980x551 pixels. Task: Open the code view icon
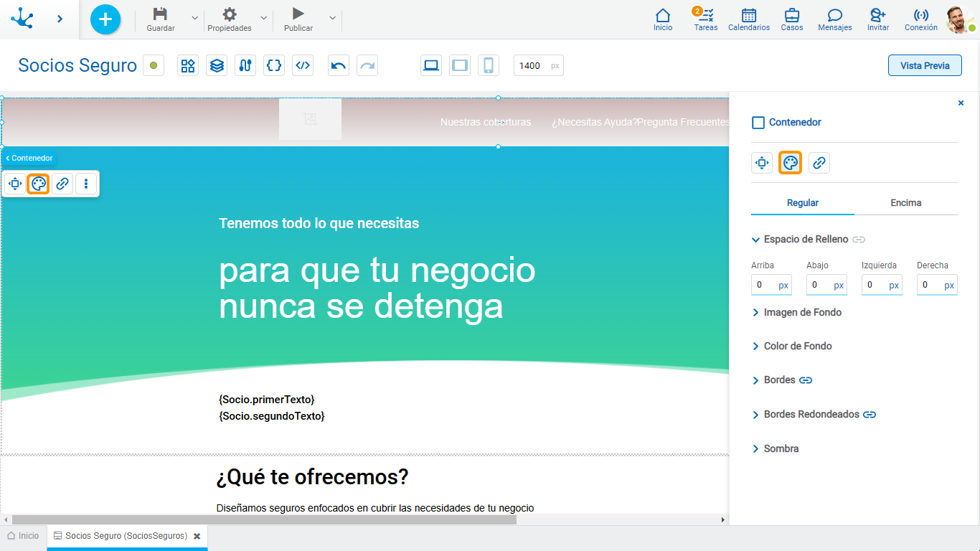[x=303, y=65]
